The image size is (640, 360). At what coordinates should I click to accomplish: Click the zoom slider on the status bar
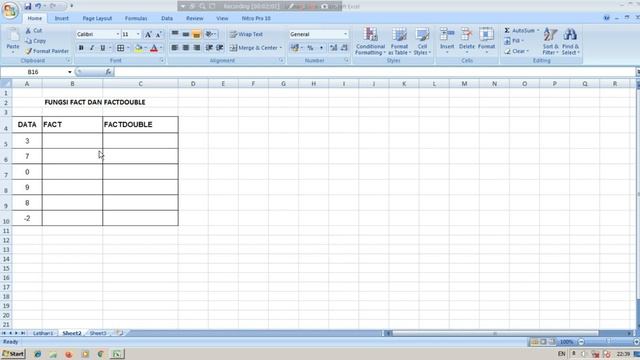pyautogui.click(x=608, y=342)
